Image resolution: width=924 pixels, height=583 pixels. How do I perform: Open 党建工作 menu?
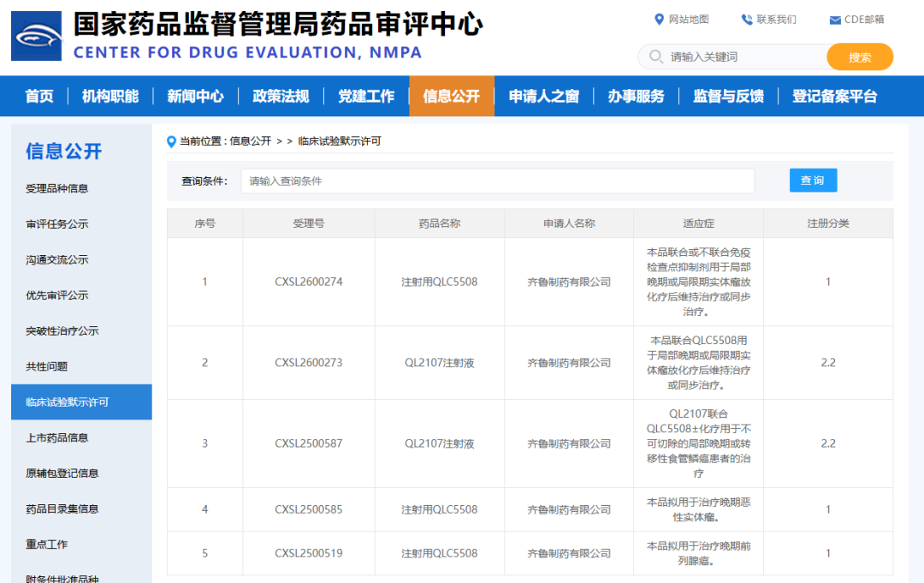click(x=366, y=96)
